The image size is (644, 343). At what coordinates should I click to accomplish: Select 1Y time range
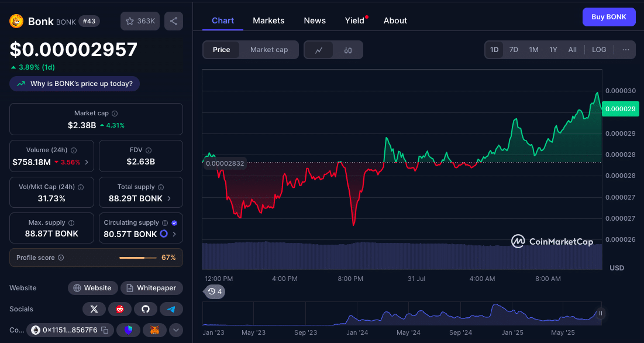(x=553, y=50)
